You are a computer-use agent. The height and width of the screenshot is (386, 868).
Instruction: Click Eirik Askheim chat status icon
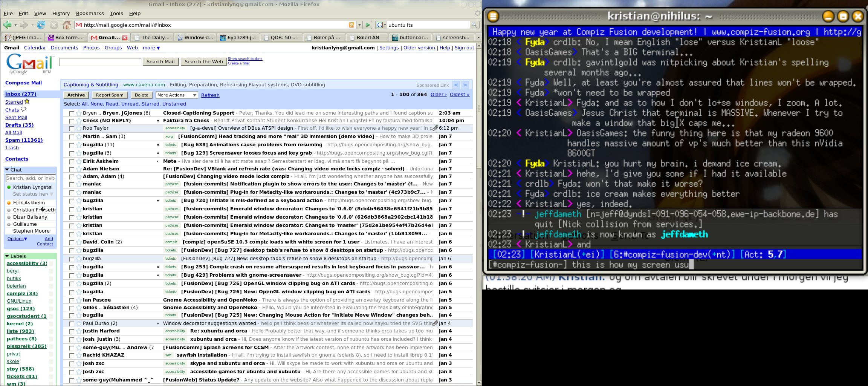pyautogui.click(x=9, y=203)
